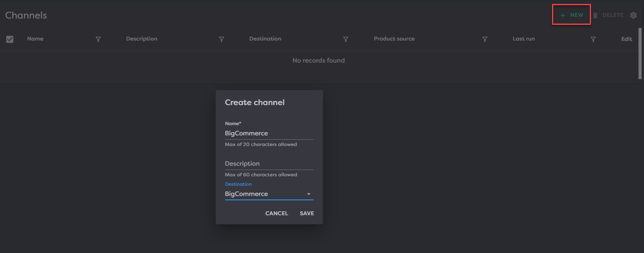The image size is (644, 253).
Task: Sort by Last run column header
Action: [523, 39]
